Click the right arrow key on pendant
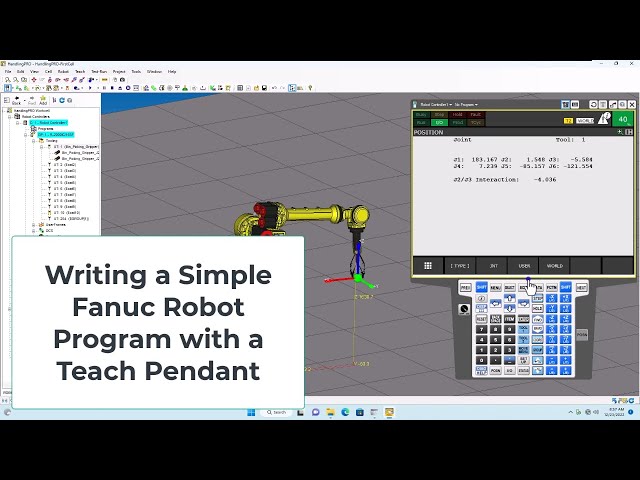This screenshot has width=640, height=480. point(524,303)
